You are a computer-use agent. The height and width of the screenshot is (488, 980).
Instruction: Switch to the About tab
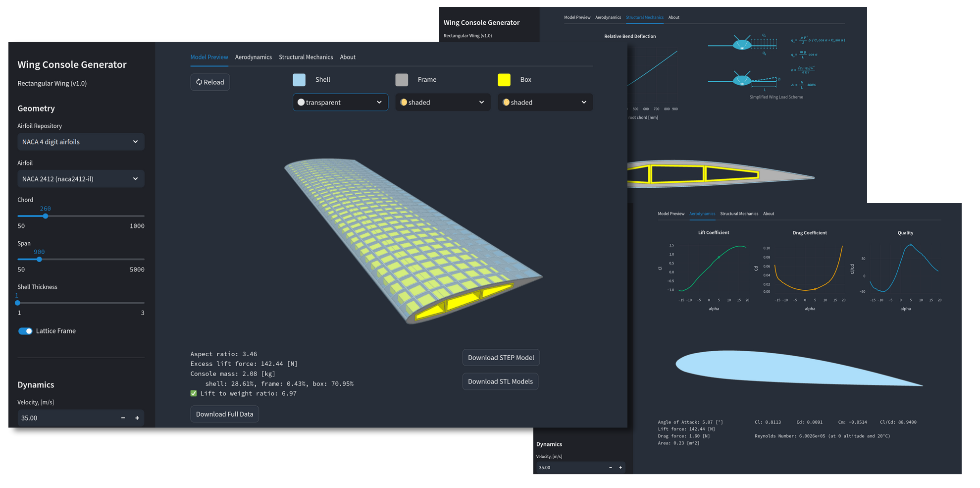coord(348,57)
